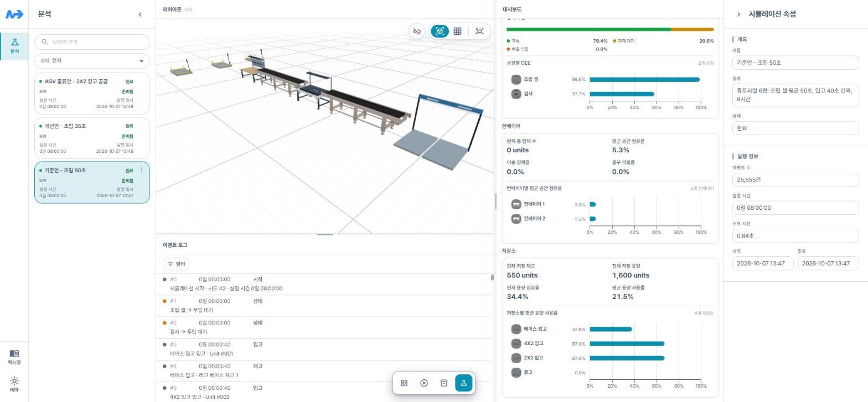Screen dimensions: 868x402
Task: Focus the 실행명 검색 search field
Action: 92,42
